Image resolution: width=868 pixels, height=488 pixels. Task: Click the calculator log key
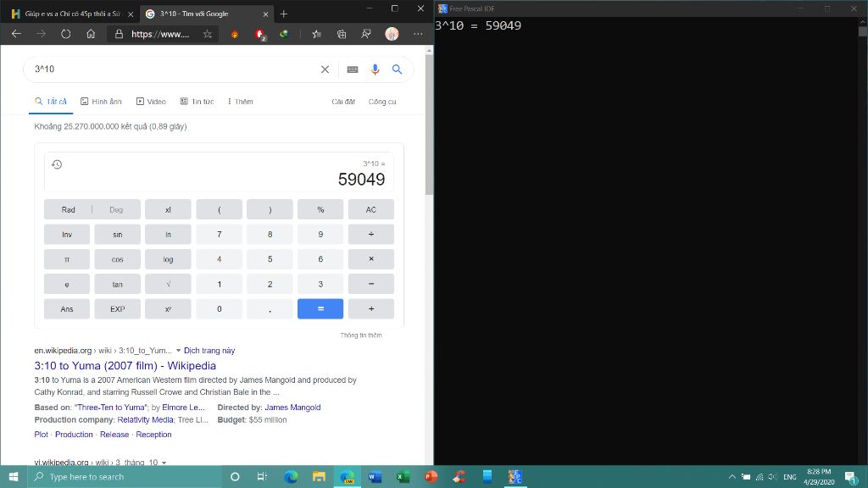tap(169, 259)
